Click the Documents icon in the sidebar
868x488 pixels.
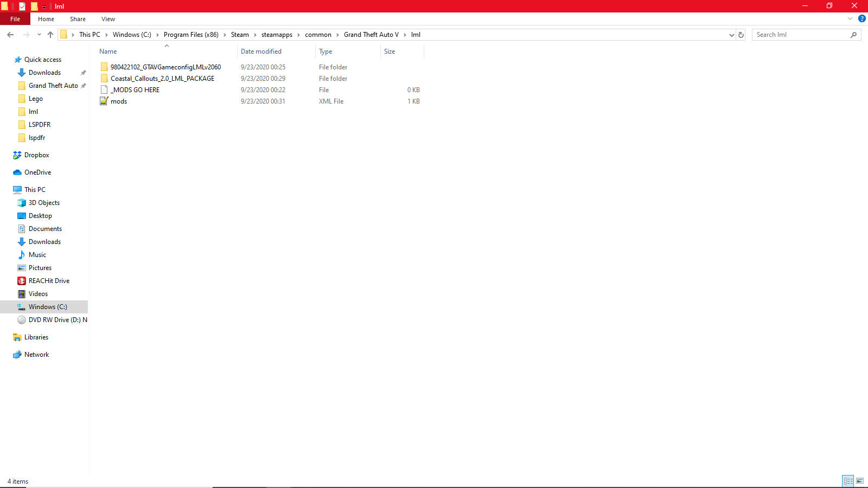pos(22,229)
